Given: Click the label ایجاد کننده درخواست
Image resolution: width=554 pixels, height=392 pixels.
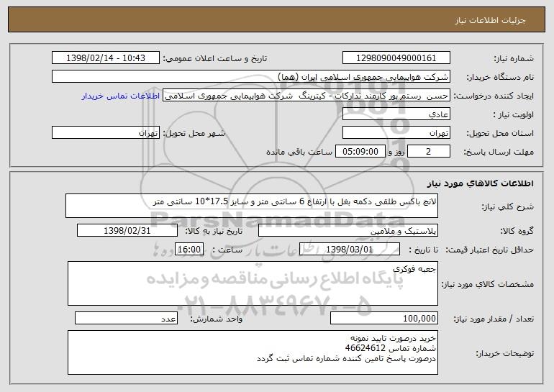Looking at the screenshot, I should point(494,96).
